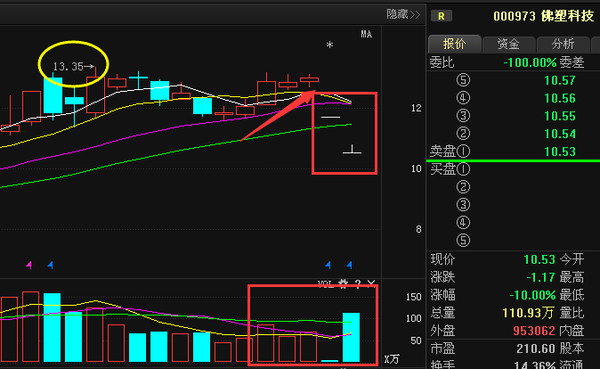Click the MA indicator label
Image resolution: width=600 pixels, height=369 pixels.
coord(366,34)
